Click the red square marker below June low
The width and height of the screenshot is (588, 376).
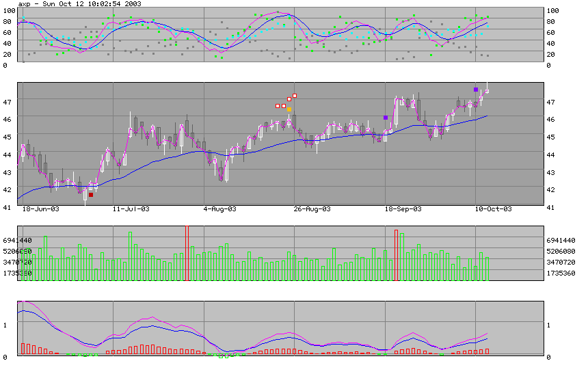pos(91,195)
